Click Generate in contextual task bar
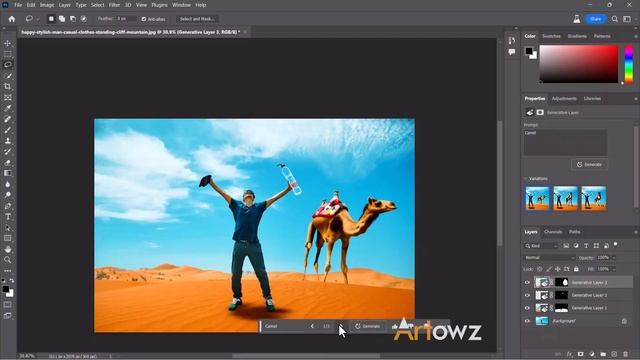 point(367,326)
